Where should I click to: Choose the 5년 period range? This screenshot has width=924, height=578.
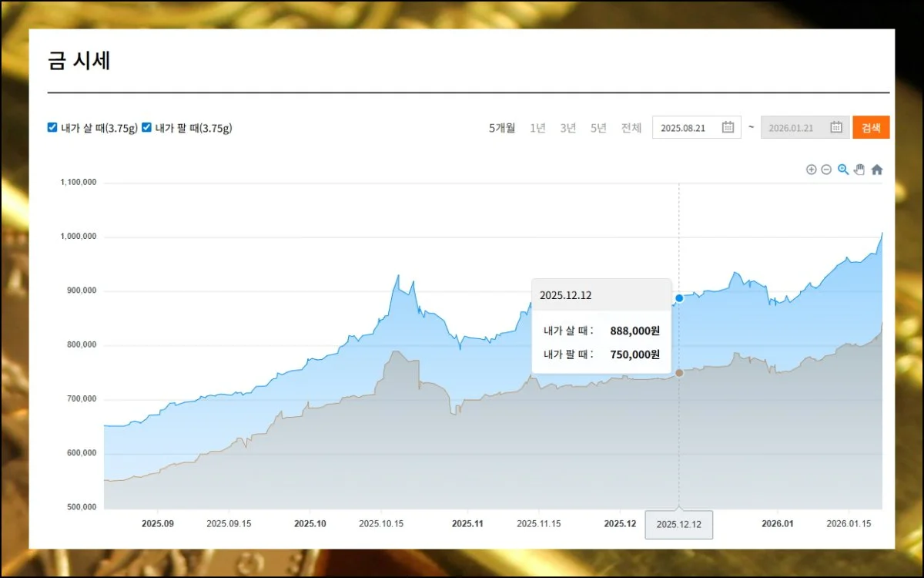tap(598, 128)
